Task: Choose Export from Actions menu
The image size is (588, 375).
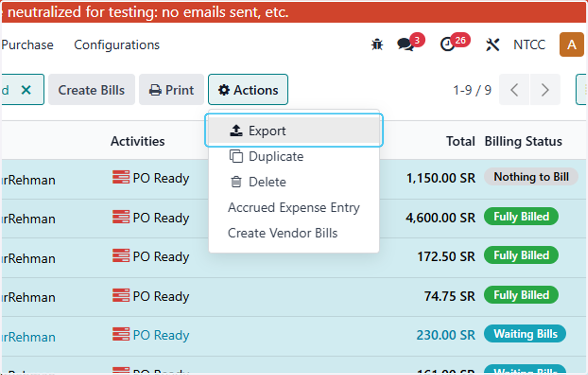Action: tap(294, 130)
